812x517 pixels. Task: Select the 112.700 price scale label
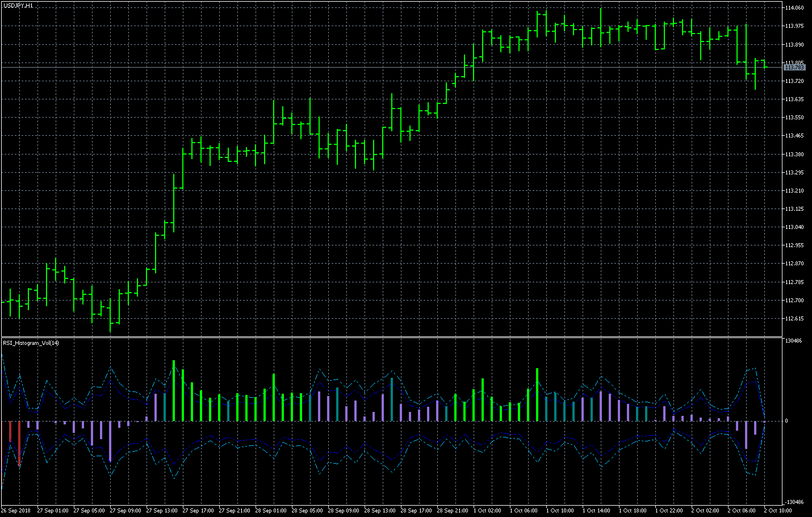point(794,301)
